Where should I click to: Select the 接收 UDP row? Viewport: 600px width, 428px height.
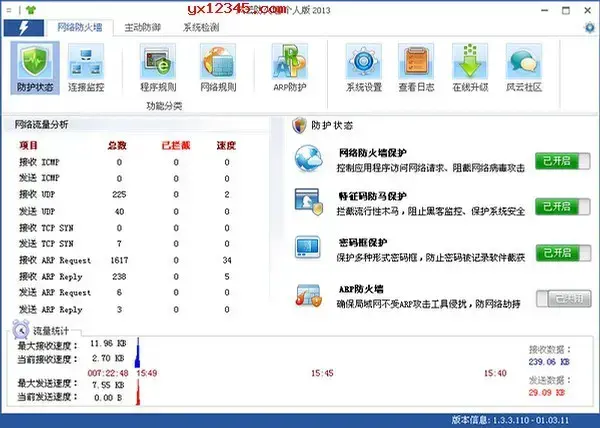pyautogui.click(x=128, y=195)
